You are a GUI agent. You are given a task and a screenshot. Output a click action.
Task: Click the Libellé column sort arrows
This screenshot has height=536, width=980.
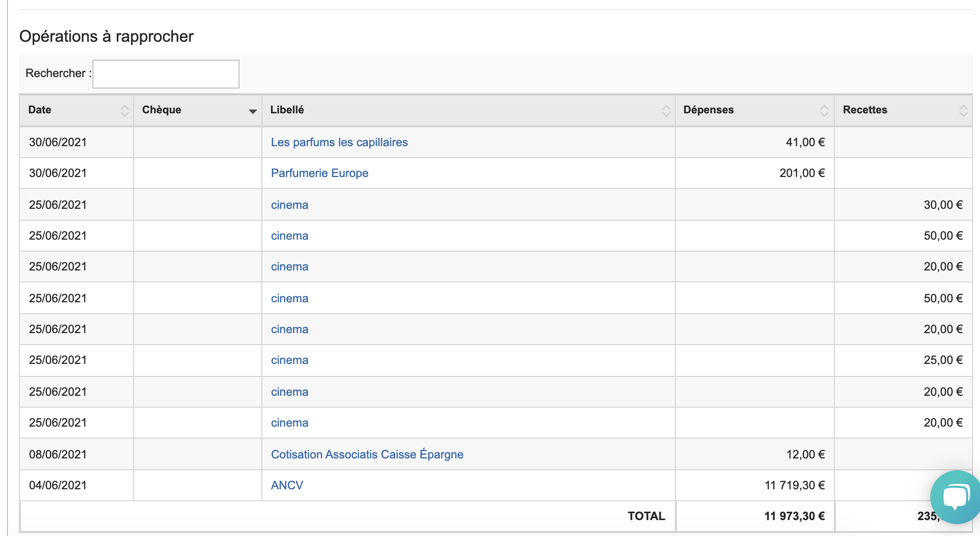pyautogui.click(x=666, y=110)
